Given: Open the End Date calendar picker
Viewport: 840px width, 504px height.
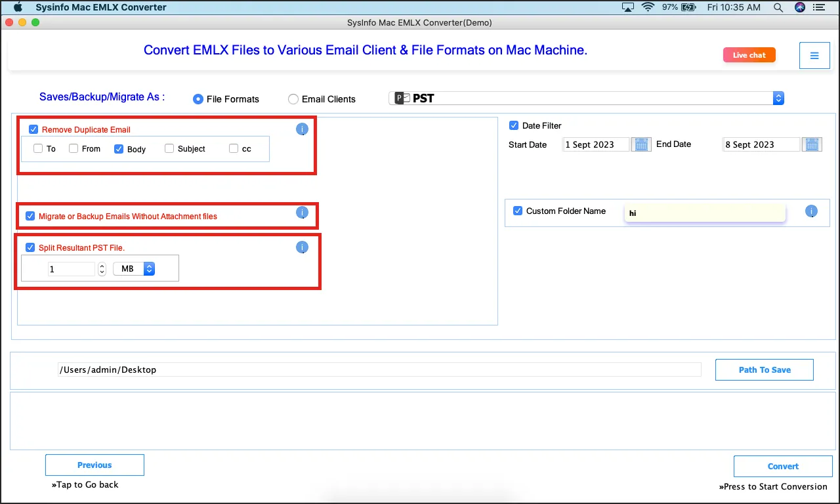Looking at the screenshot, I should (812, 144).
